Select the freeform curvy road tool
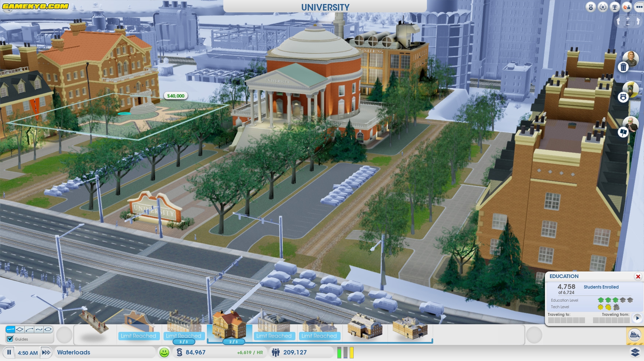The width and height of the screenshot is (644, 361). (x=39, y=329)
